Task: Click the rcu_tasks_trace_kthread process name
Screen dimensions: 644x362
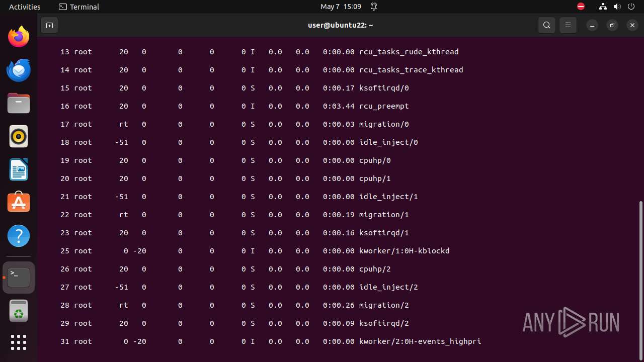Action: coord(411,70)
